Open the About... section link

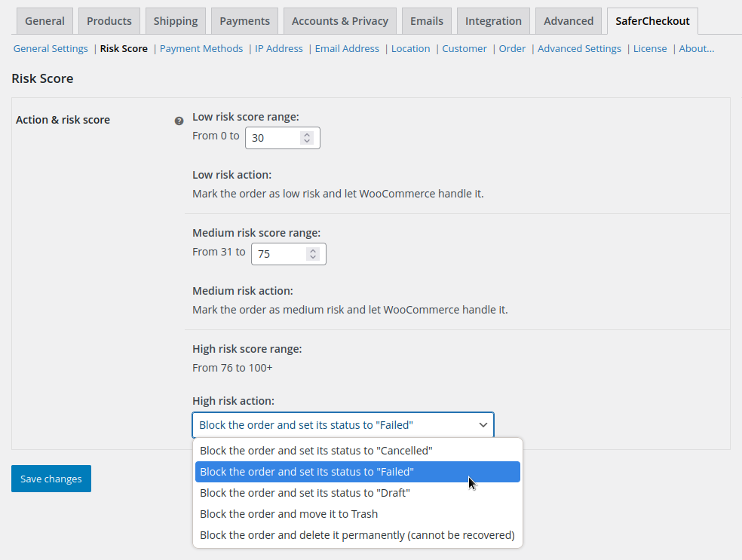tap(697, 49)
